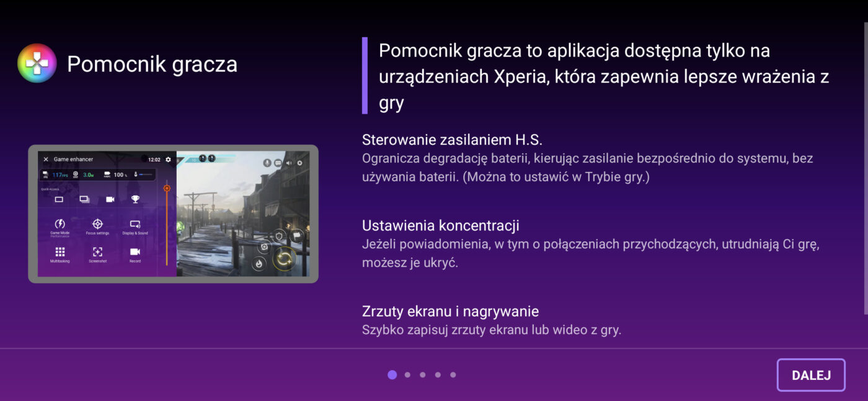Click the orange vertical slider handle
This screenshot has height=401, width=868.
[167, 188]
